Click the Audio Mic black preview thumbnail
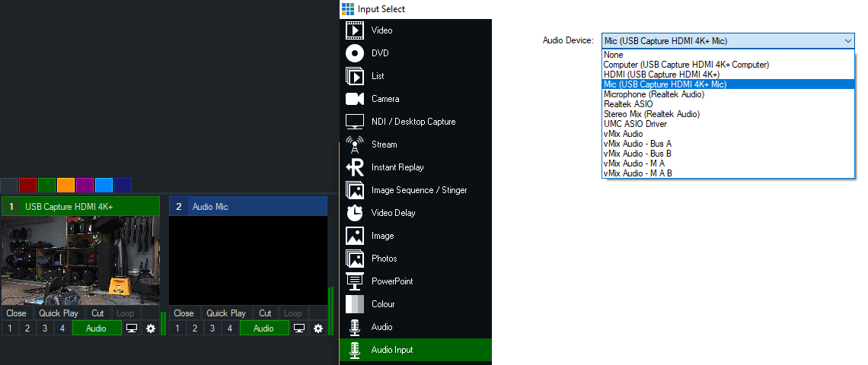Screen dimensions: 868x365 point(248,261)
